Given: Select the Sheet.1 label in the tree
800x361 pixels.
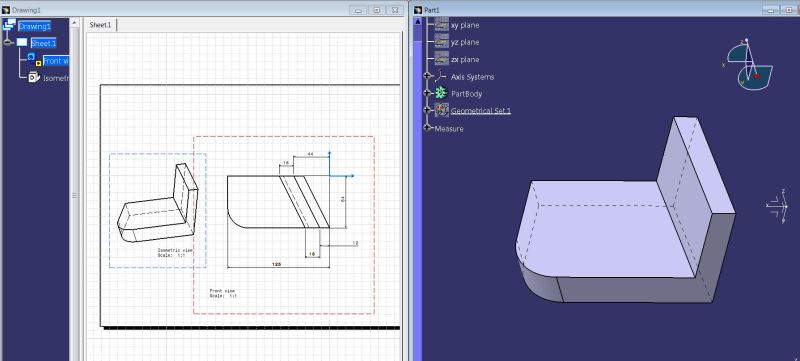Looking at the screenshot, I should click(43, 43).
